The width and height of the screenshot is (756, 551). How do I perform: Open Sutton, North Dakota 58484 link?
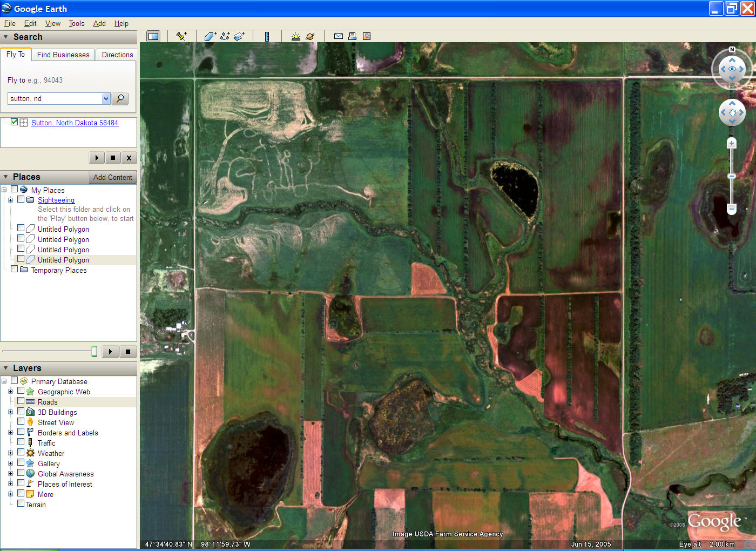coord(75,123)
